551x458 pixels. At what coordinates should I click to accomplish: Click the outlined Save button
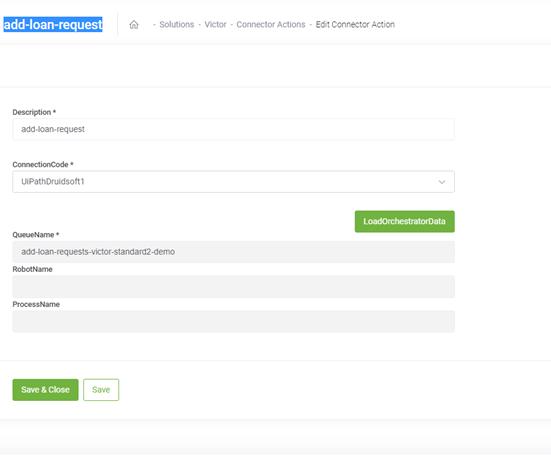(101, 390)
